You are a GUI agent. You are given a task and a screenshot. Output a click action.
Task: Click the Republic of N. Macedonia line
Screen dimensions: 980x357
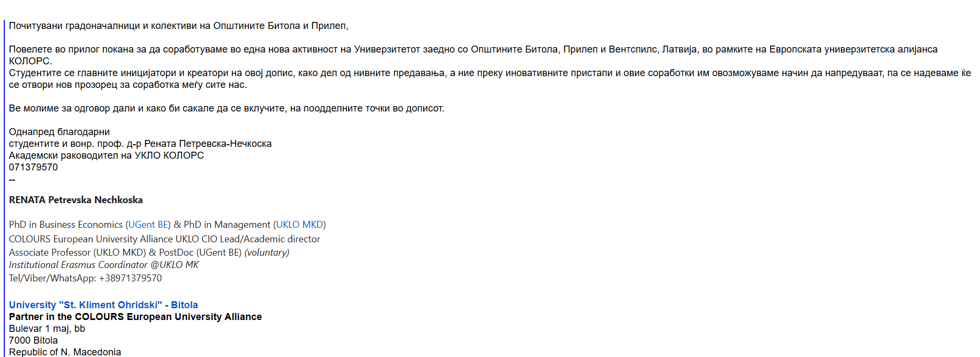(65, 352)
